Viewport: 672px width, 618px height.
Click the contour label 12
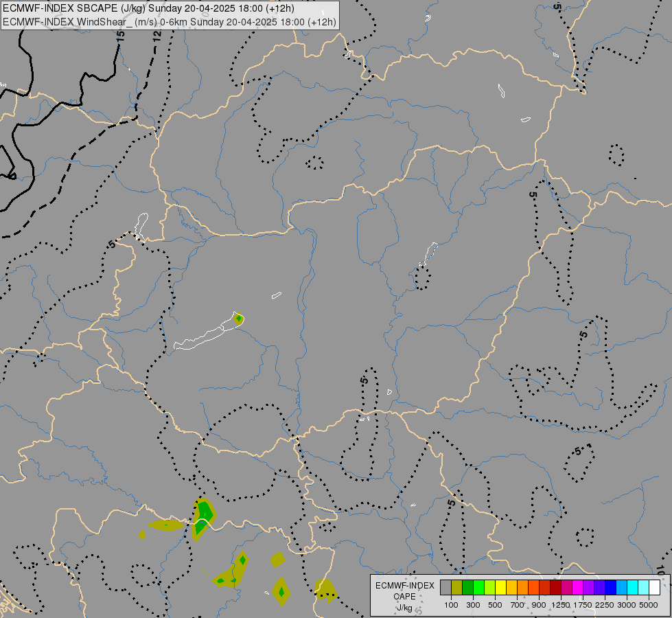click(157, 36)
